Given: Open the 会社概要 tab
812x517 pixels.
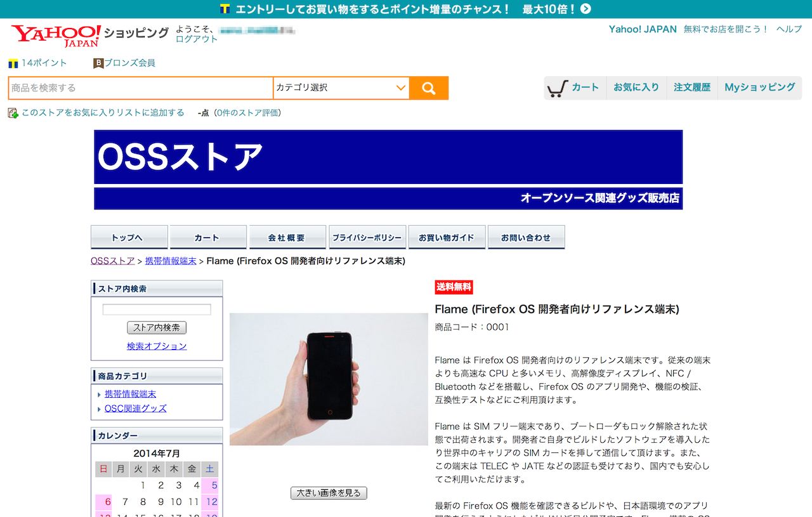Looking at the screenshot, I should click(287, 237).
